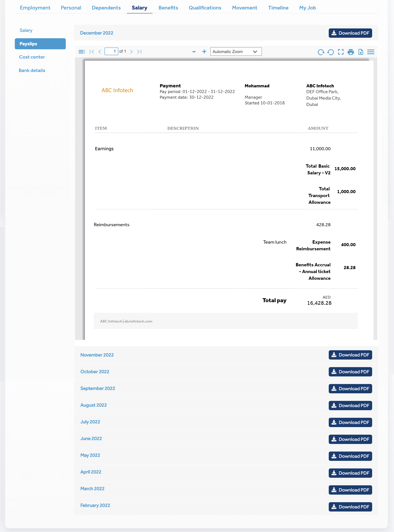The width and height of the screenshot is (394, 532).
Task: Open PDF viewer tools menu
Action: coord(371,52)
